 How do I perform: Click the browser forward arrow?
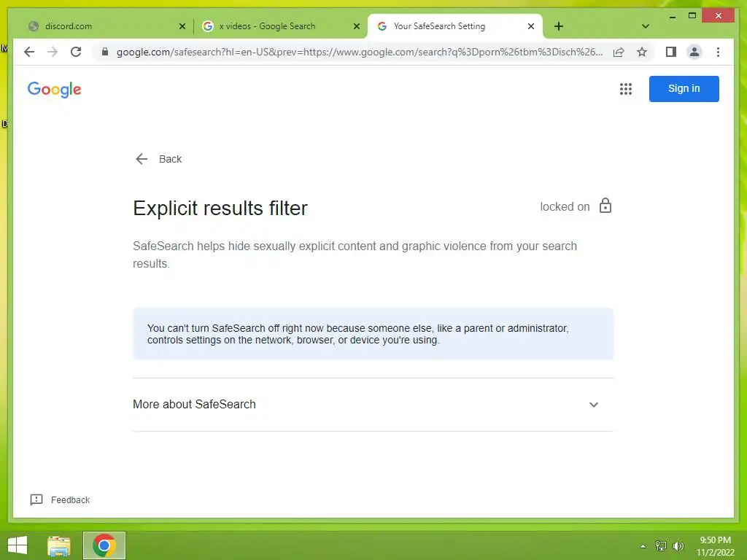(53, 52)
